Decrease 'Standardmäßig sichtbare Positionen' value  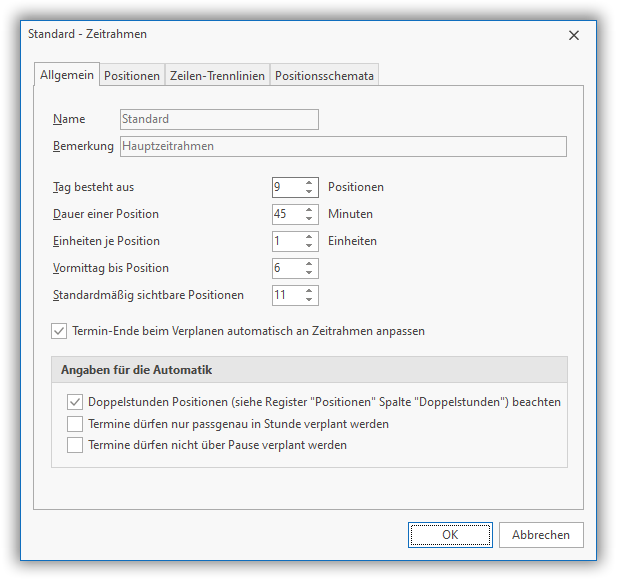coord(310,300)
